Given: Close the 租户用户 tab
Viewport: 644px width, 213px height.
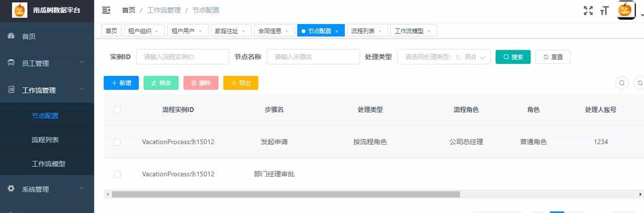Looking at the screenshot, I should click(200, 31).
